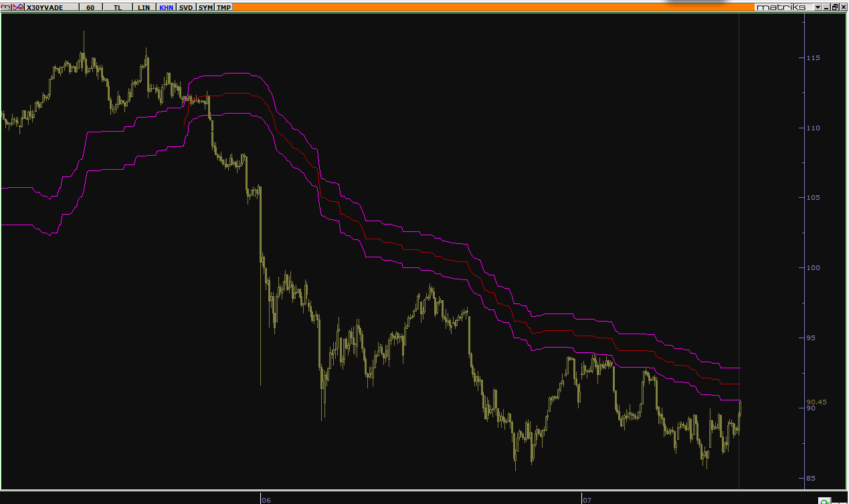Click the TL currency button
This screenshot has height=504, width=849.
click(117, 7)
